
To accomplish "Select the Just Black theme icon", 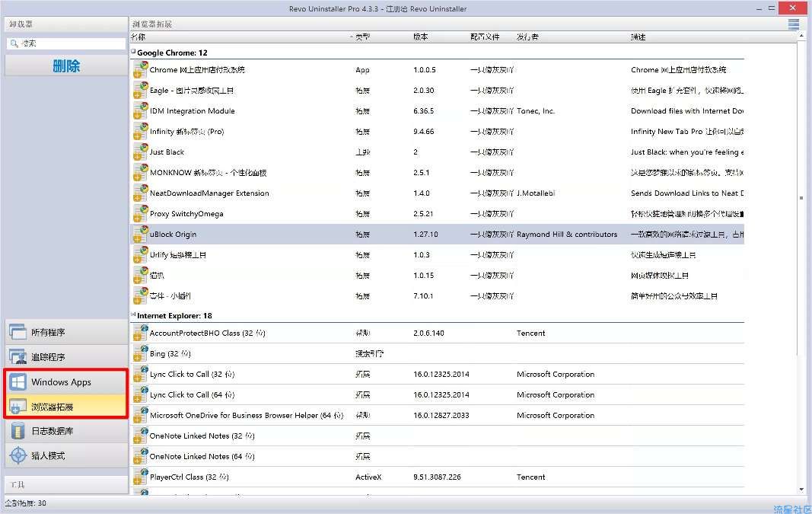I will (140, 152).
